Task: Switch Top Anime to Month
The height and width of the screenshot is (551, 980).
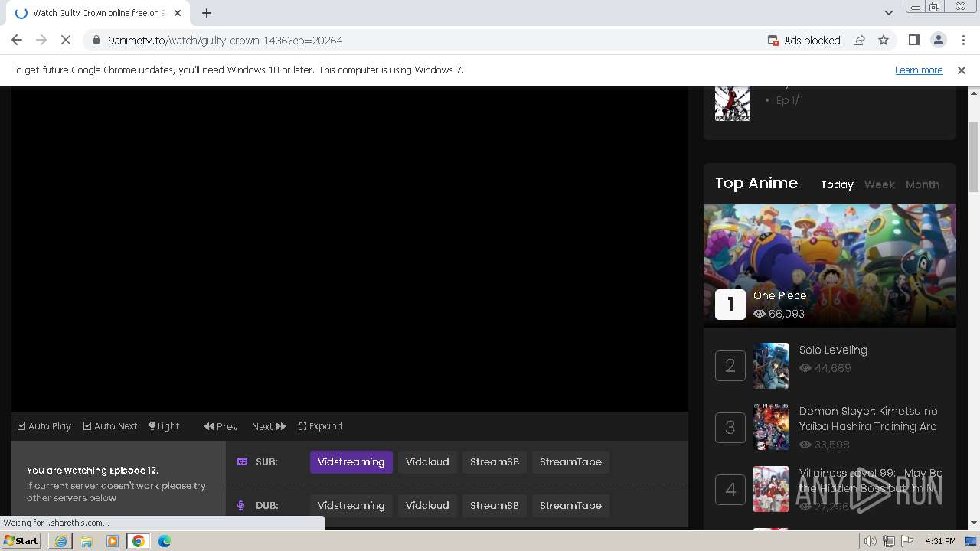Action: pyautogui.click(x=922, y=184)
